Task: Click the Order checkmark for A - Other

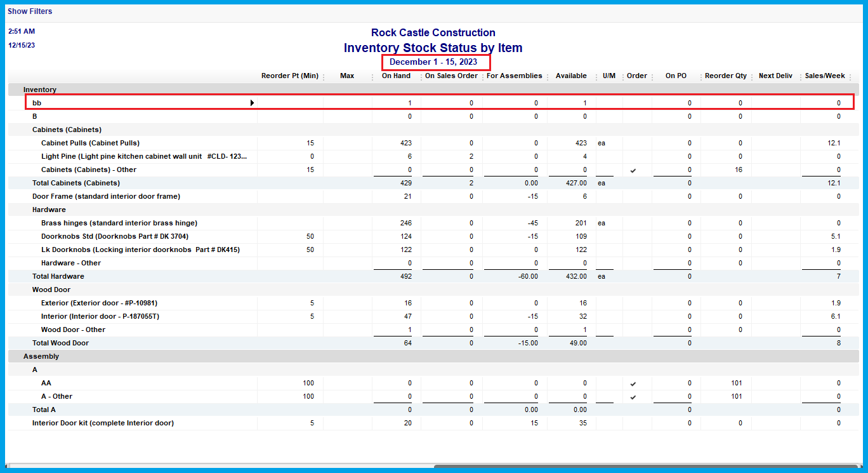Action: pos(633,397)
